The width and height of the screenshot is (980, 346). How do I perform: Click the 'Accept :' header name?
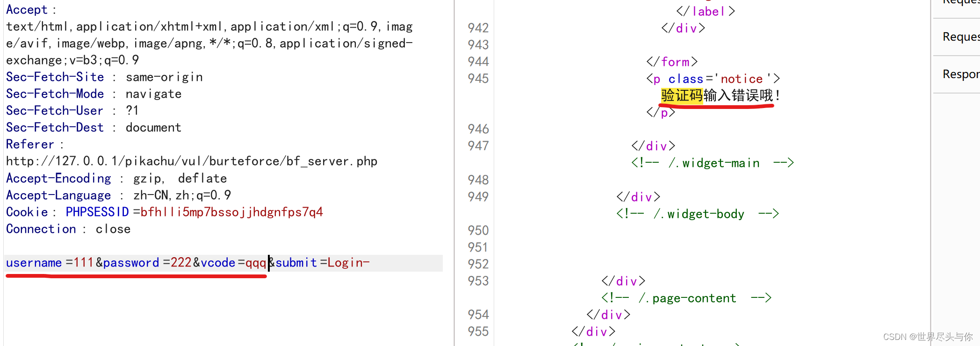31,10
